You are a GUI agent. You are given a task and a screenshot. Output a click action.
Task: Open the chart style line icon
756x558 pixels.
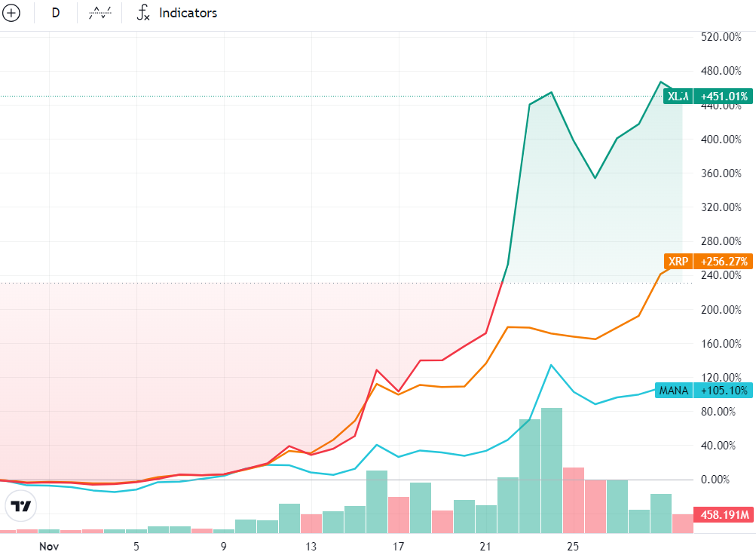pos(99,13)
